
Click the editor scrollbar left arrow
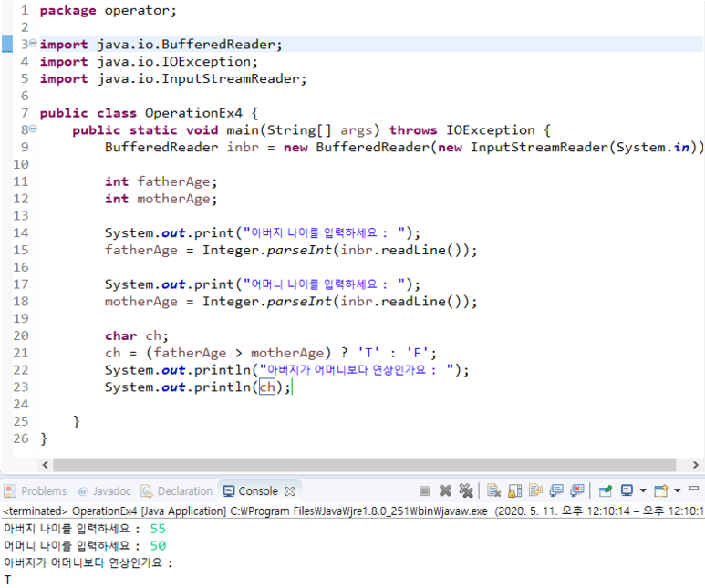pos(45,464)
